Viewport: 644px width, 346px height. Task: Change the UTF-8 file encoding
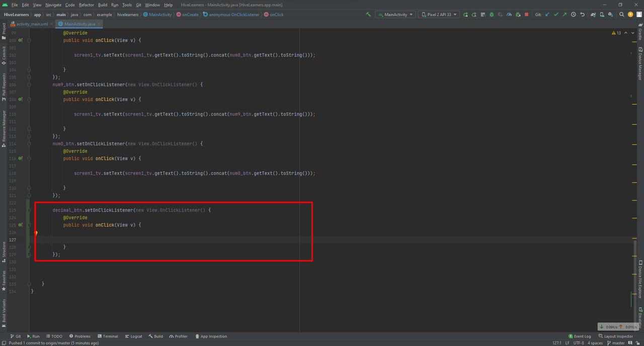tap(579, 343)
